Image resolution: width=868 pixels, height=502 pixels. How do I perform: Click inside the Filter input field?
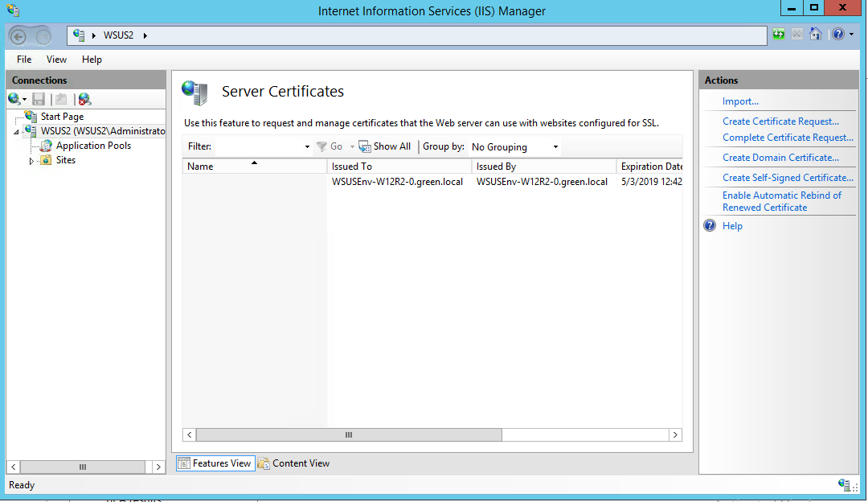[x=259, y=147]
